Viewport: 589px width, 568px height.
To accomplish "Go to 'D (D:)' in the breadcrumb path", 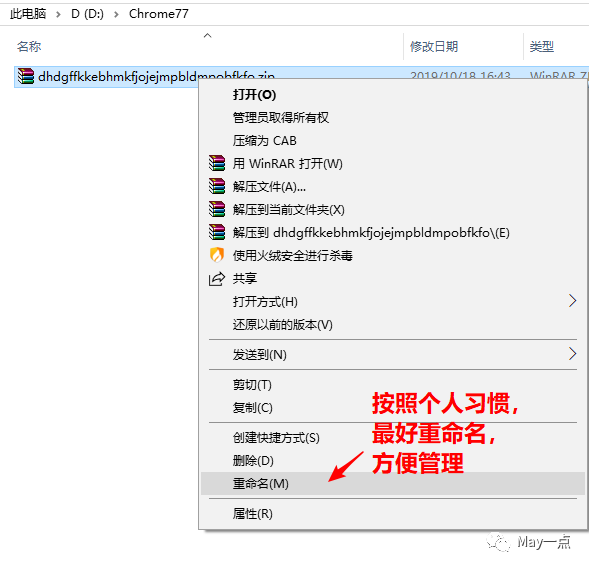I will point(87,14).
